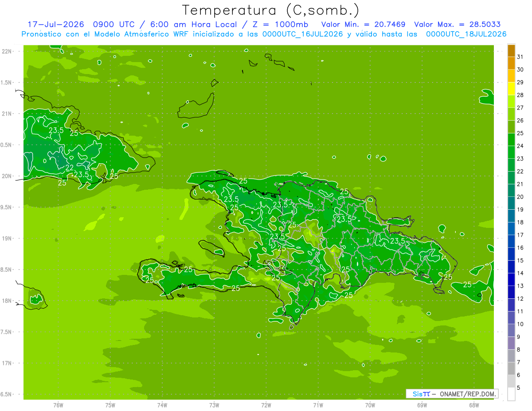Click latitude axis label "7.5N"
Image resolution: width=532 pixels, height=411 pixels.
point(7,332)
